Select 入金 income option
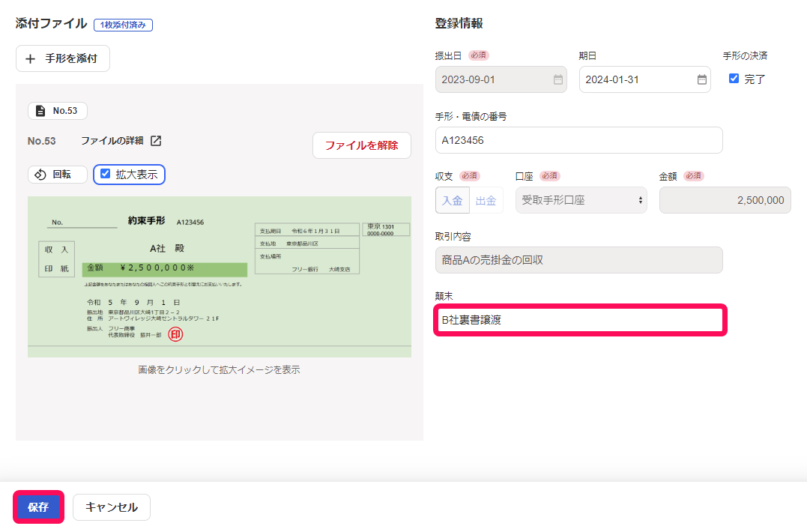This screenshot has height=532, width=807. [x=453, y=200]
